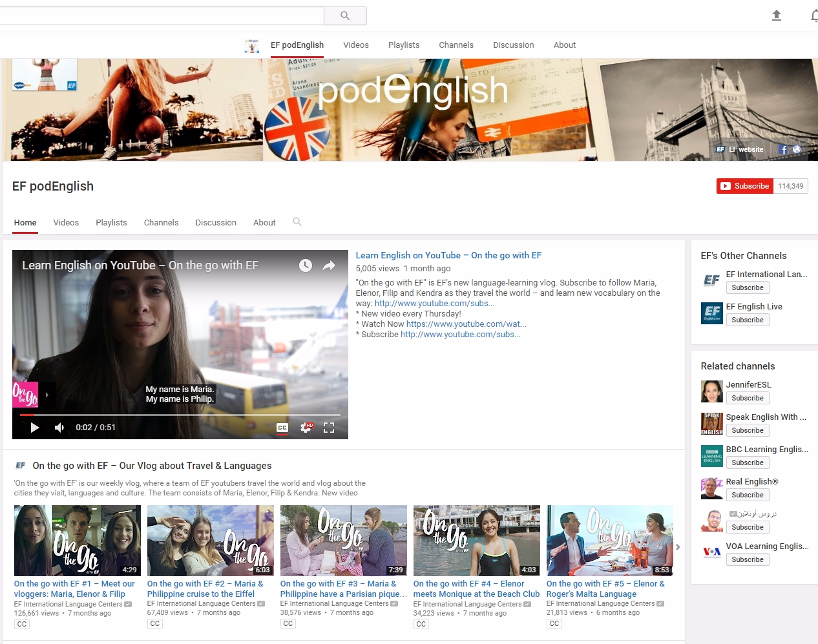818x644 pixels.
Task: Open On the go with EF playlist heading
Action: pos(152,466)
